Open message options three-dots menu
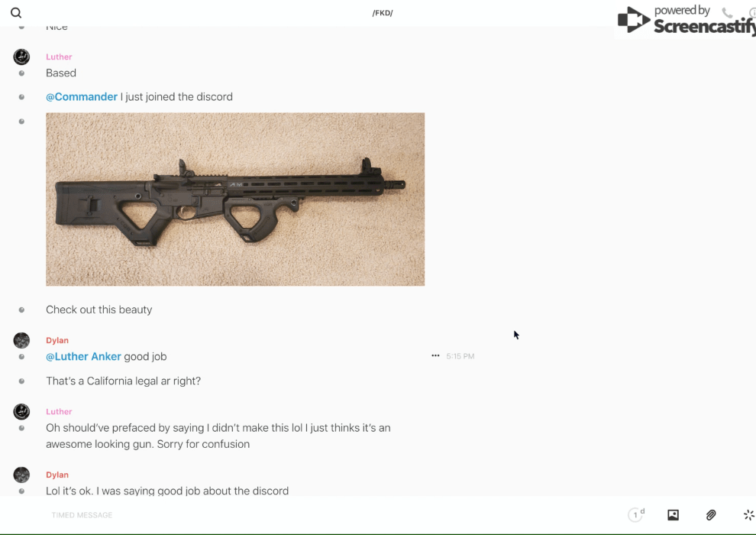The height and width of the screenshot is (535, 756). pos(435,355)
